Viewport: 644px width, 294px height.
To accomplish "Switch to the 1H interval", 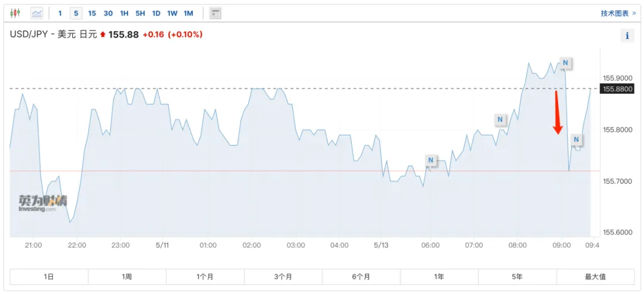I will tap(124, 13).
